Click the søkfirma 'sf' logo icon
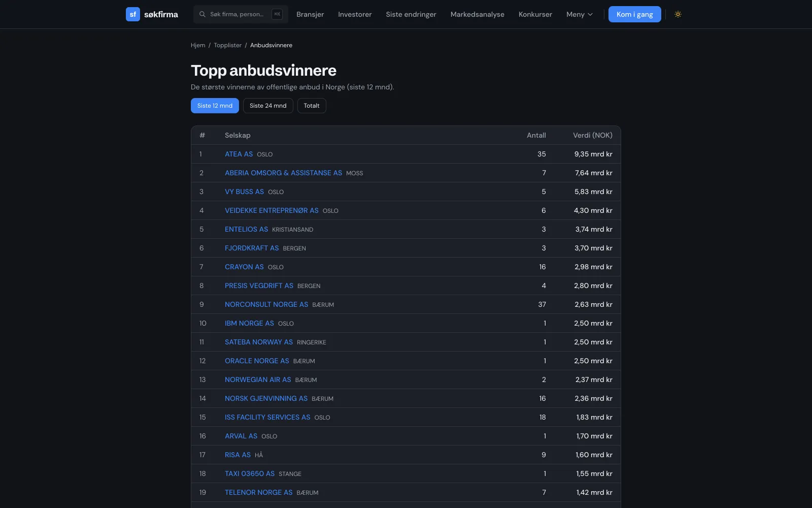The width and height of the screenshot is (812, 508). (x=133, y=14)
